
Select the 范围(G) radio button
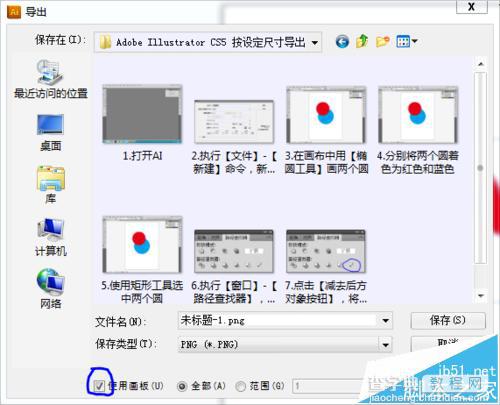click(240, 386)
